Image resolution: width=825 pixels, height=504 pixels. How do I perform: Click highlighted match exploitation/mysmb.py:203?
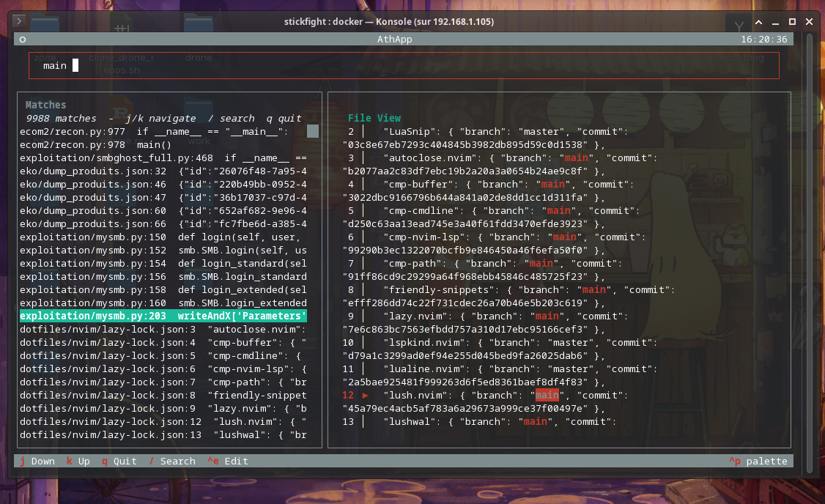[x=163, y=316]
